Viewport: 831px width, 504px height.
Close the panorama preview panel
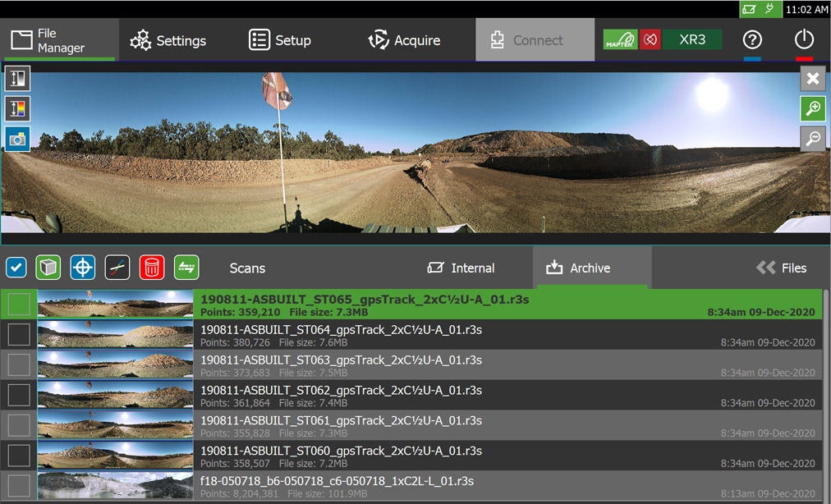[x=812, y=79]
